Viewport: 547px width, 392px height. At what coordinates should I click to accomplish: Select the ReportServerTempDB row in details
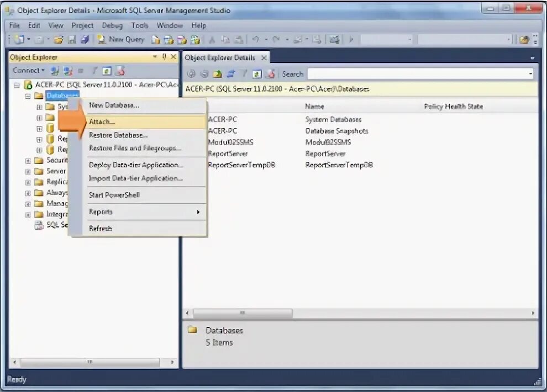(339, 165)
